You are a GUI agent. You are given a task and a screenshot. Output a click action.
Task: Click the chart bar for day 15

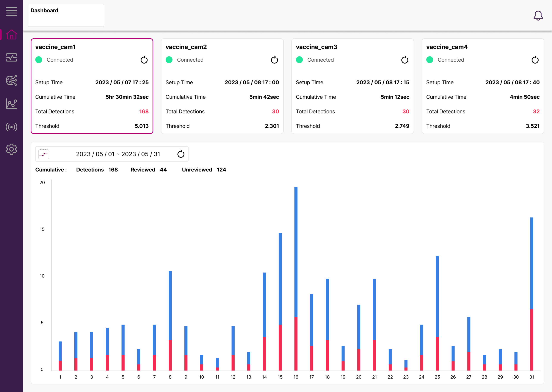point(280,302)
